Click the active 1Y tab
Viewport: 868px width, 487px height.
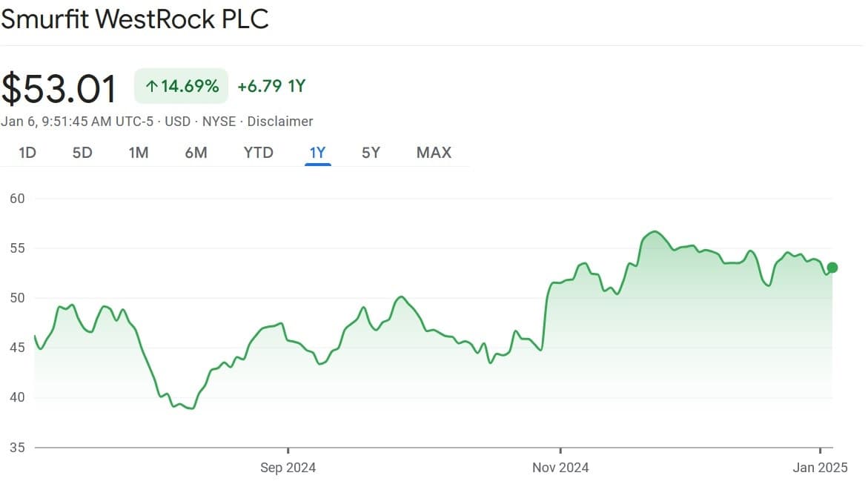[317, 152]
